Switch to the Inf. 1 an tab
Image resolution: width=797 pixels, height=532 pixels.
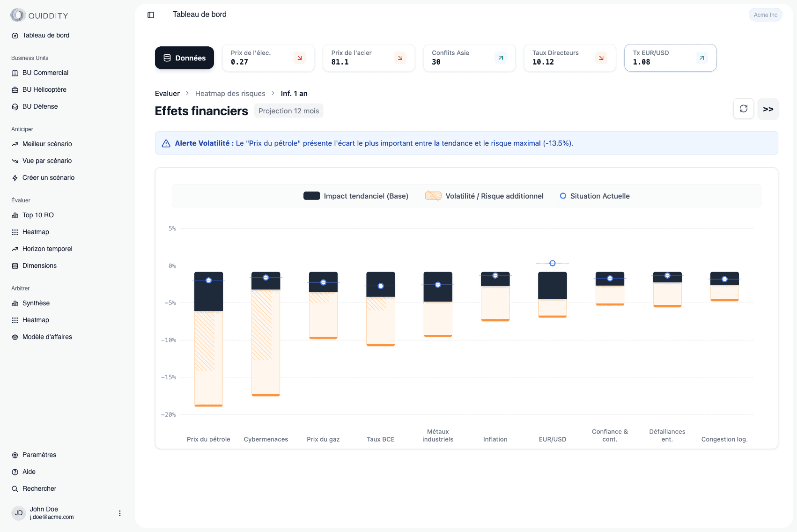(x=294, y=93)
